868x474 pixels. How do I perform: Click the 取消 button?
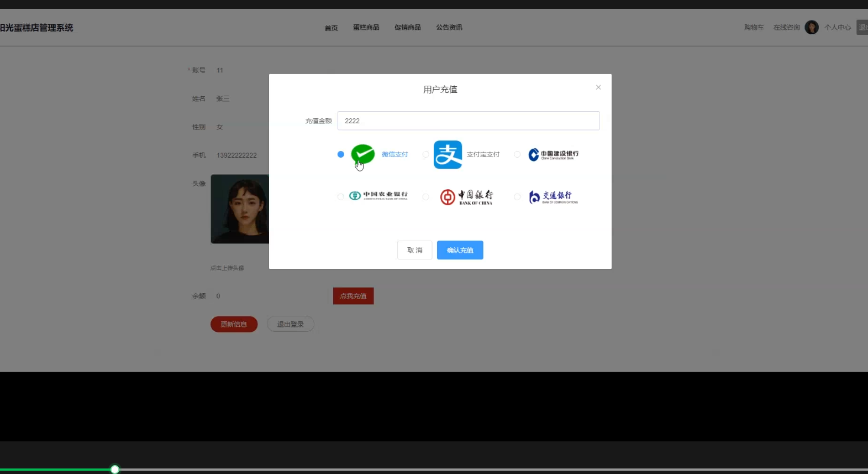click(x=414, y=250)
